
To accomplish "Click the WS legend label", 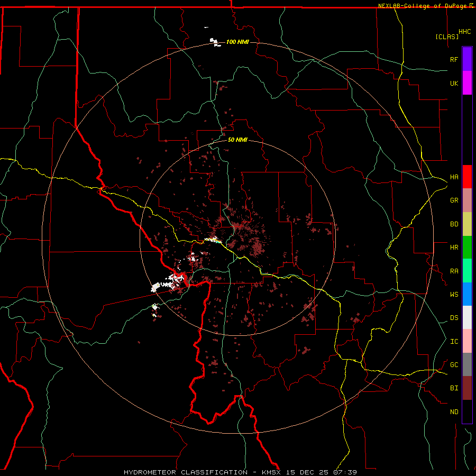I will click(454, 295).
